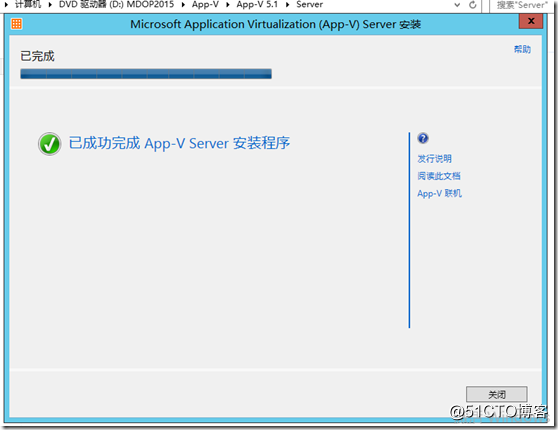
Task: Select the Server breadcrumb in Explorer
Action: click(x=310, y=5)
